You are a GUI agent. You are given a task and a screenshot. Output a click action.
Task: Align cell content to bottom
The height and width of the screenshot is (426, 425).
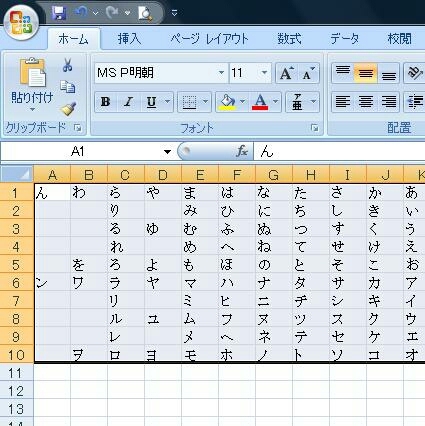(388, 73)
